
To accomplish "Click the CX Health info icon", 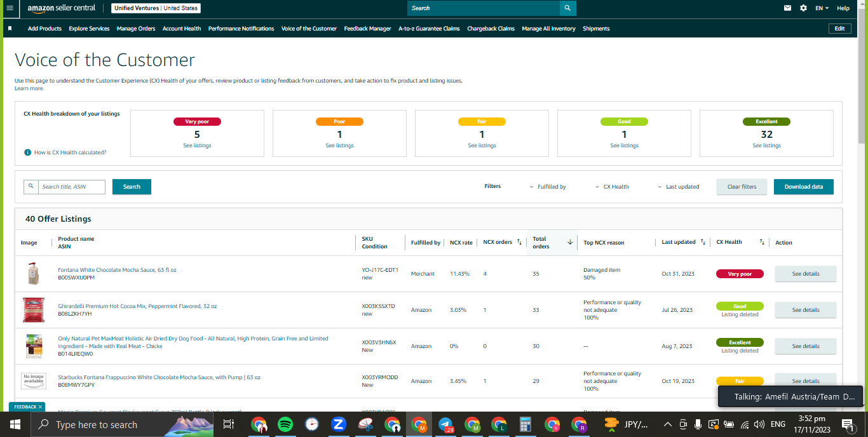I will pos(28,152).
